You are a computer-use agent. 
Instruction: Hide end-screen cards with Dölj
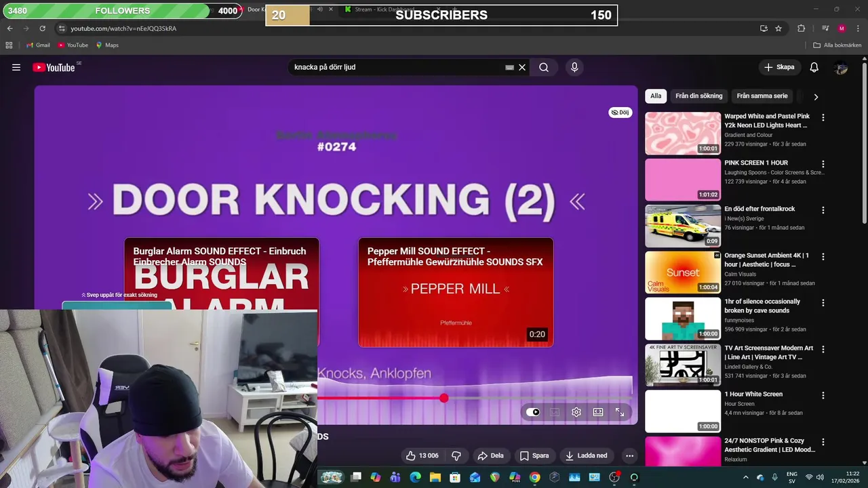[x=620, y=113]
